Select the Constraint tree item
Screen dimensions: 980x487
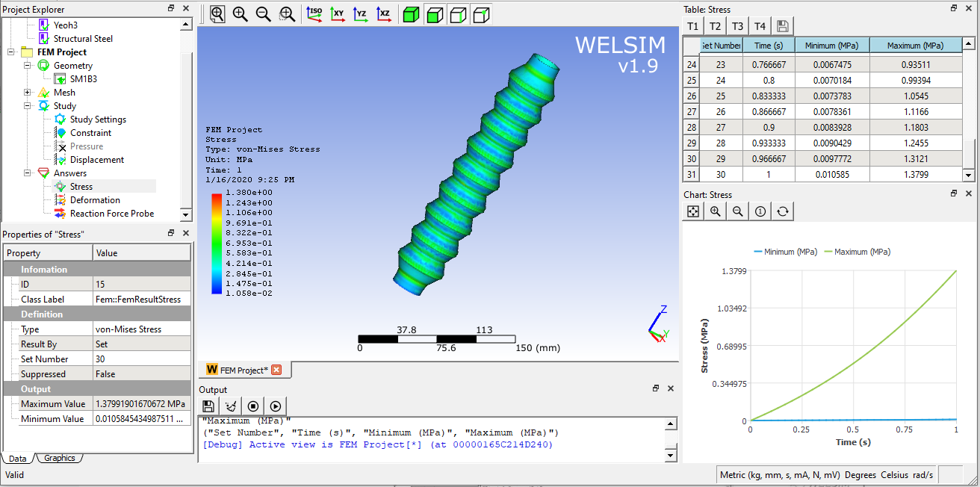pyautogui.click(x=90, y=133)
